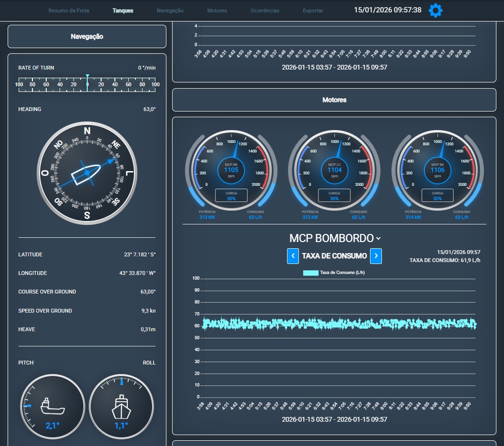Screen dimensions: 504x446
Task: Toggle the Taxa de Consumo legend series
Action: [334, 273]
